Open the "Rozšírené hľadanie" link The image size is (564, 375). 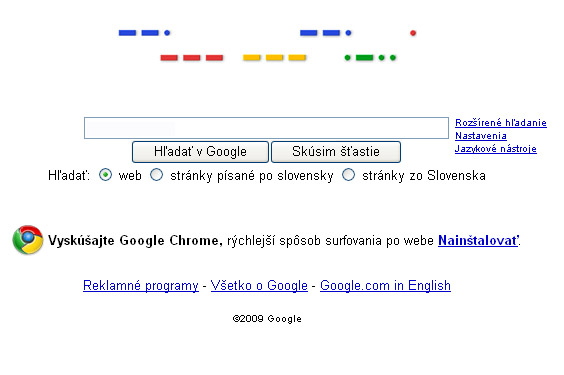tap(501, 123)
